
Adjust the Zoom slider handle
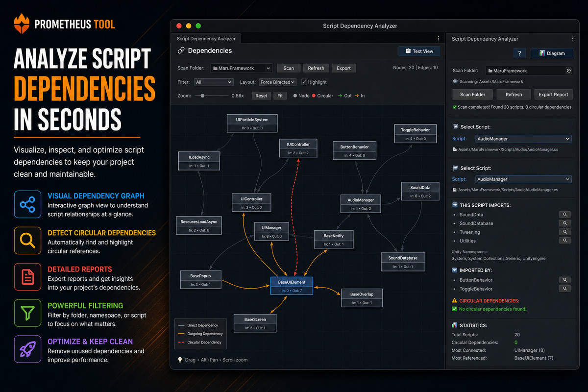[x=203, y=96]
